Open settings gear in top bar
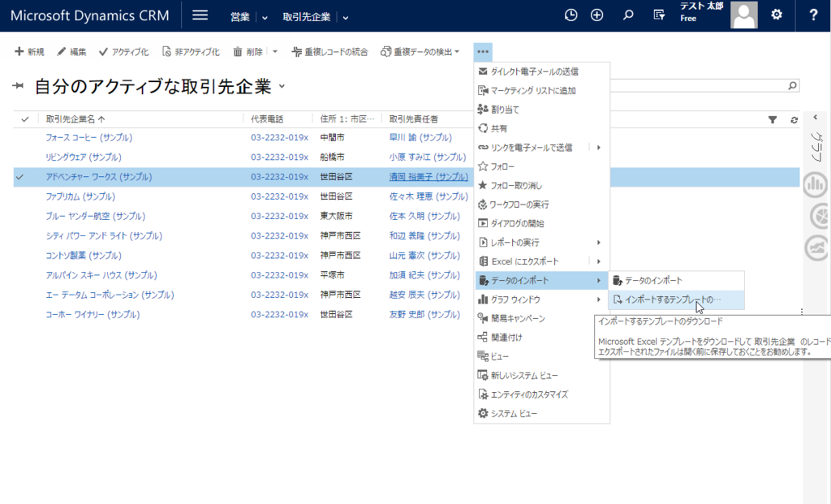 pos(777,15)
